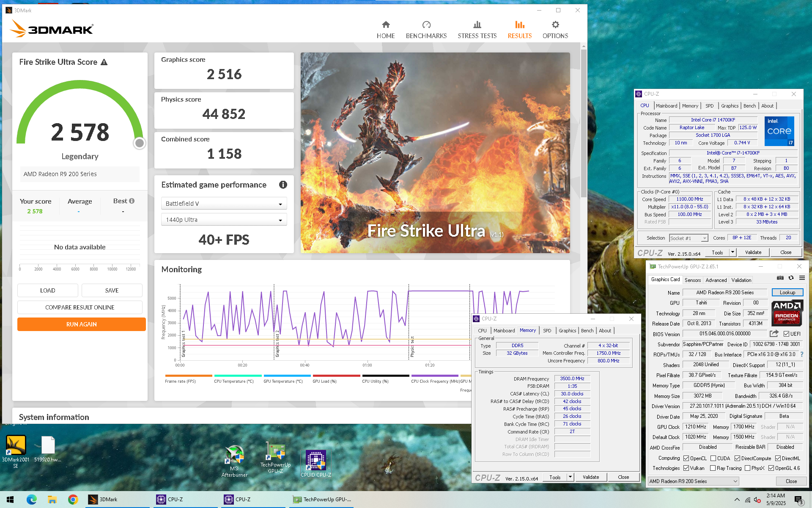Image resolution: width=812 pixels, height=508 pixels.
Task: Open the 519920.hw file on desktop
Action: (48, 449)
